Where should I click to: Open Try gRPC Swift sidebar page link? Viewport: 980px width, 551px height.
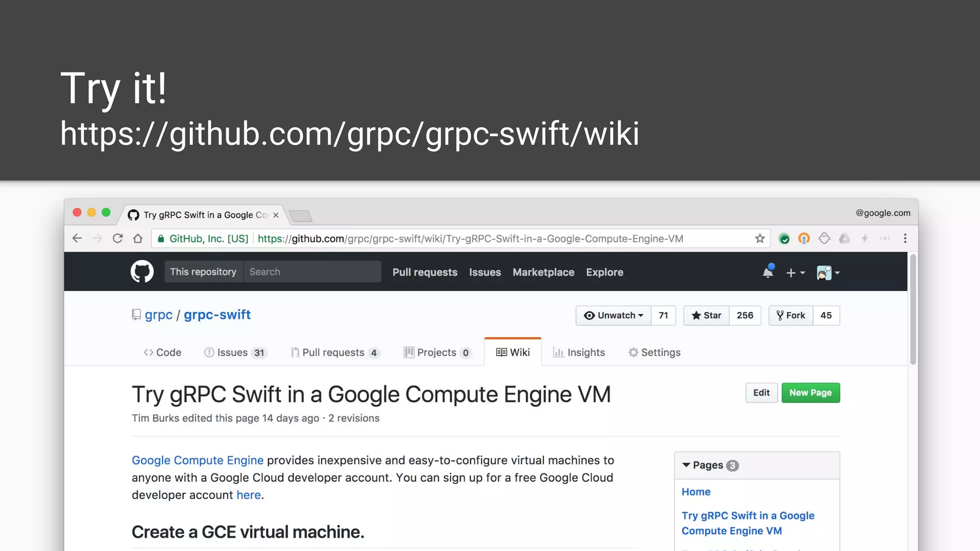pyautogui.click(x=747, y=523)
